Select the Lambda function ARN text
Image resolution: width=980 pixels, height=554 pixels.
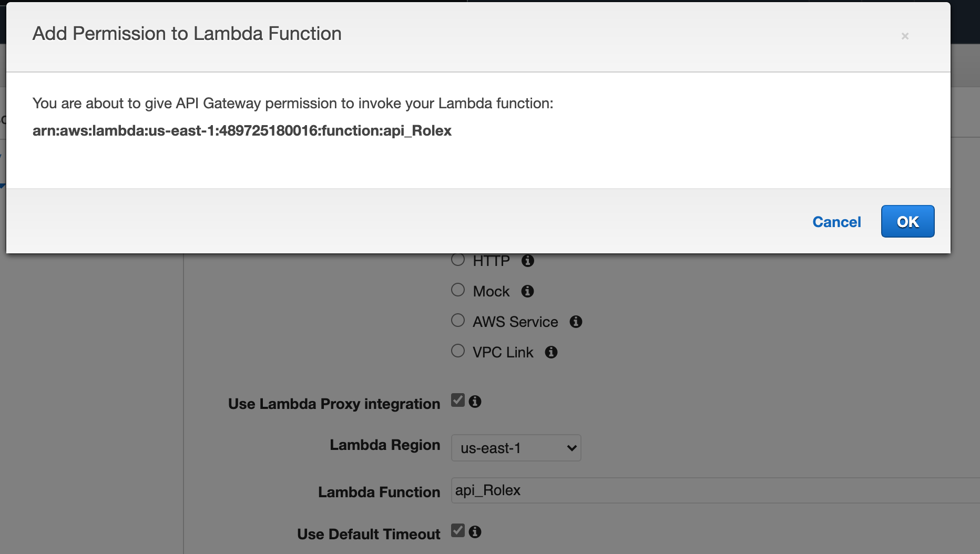pos(242,130)
